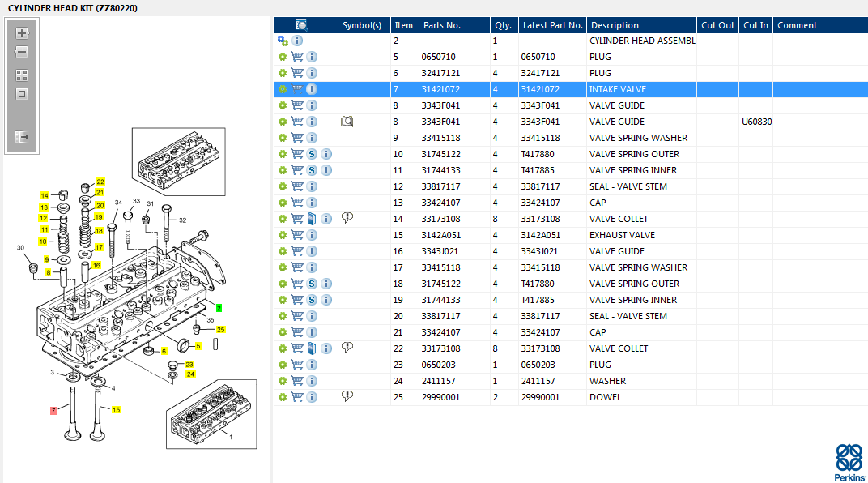Click the green gear icon for item 24 WASHER
The image size is (868, 483).
pyautogui.click(x=283, y=381)
